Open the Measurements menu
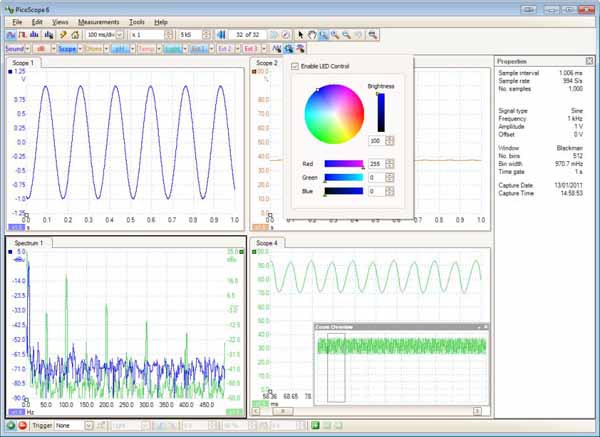This screenshot has height=437, width=600. (98, 22)
